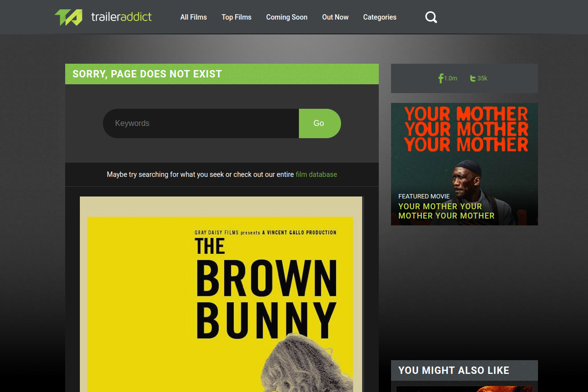Open the All Films menu

click(x=194, y=17)
